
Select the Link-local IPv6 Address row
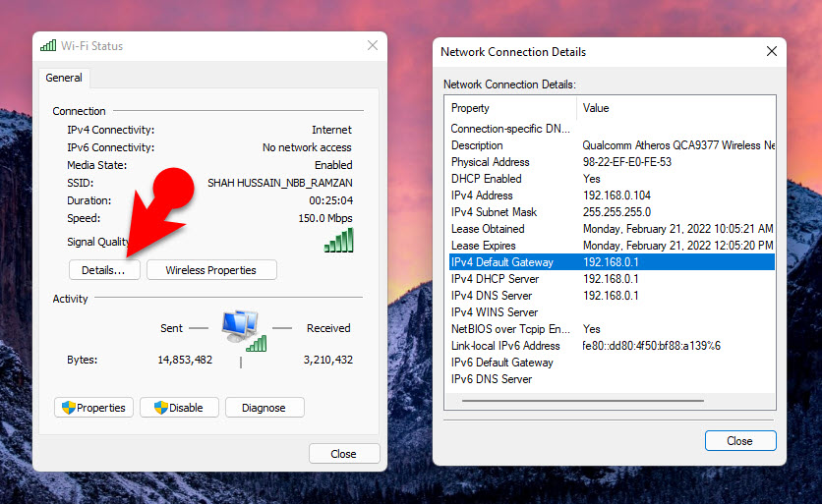click(612, 346)
